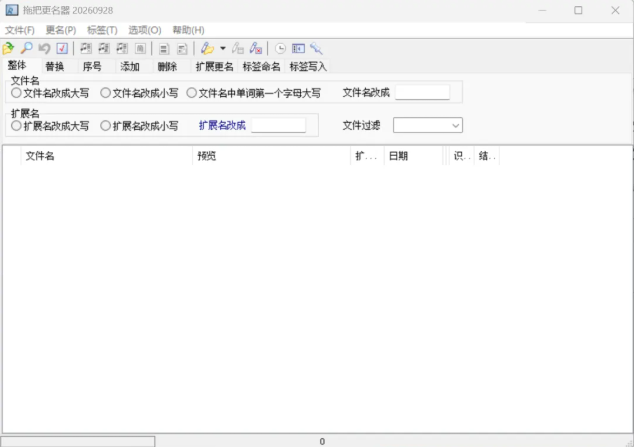Open the 选项(O) menu
Screen dimensions: 634x447
pos(144,30)
